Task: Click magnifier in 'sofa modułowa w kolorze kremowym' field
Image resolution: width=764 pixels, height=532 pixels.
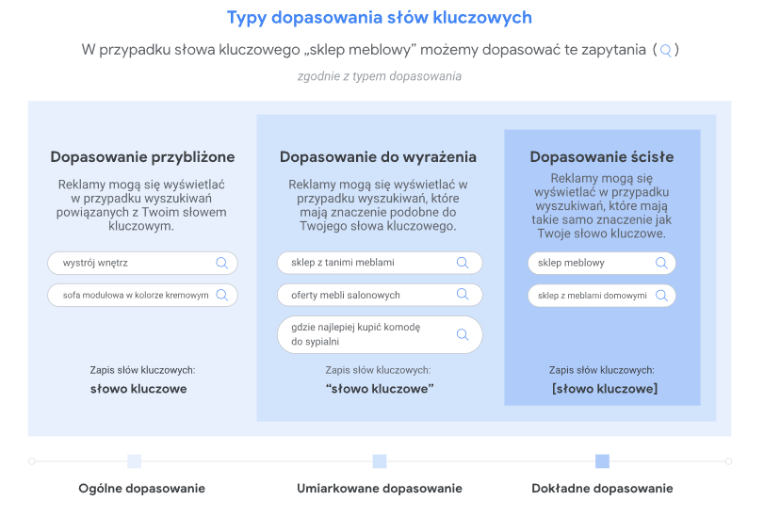Action: click(x=221, y=296)
